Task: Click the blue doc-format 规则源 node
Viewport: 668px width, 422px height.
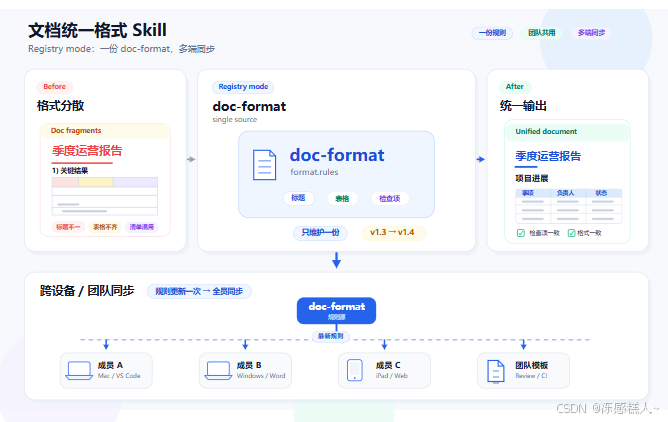Action: click(x=336, y=310)
